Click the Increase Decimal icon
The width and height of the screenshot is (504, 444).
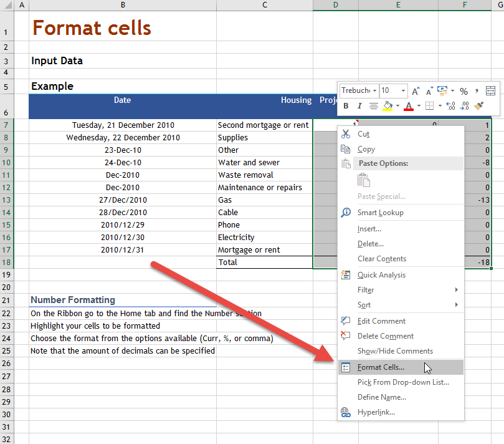450,106
